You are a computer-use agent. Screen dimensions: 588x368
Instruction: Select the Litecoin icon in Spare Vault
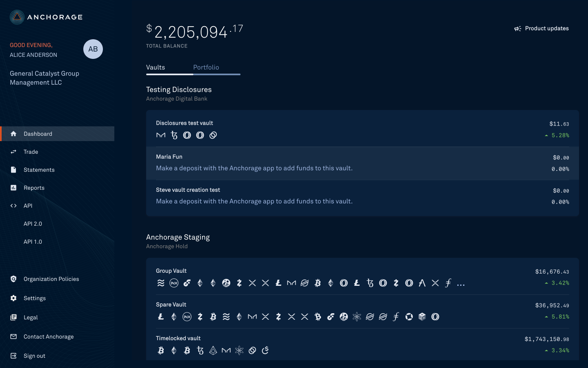161,316
